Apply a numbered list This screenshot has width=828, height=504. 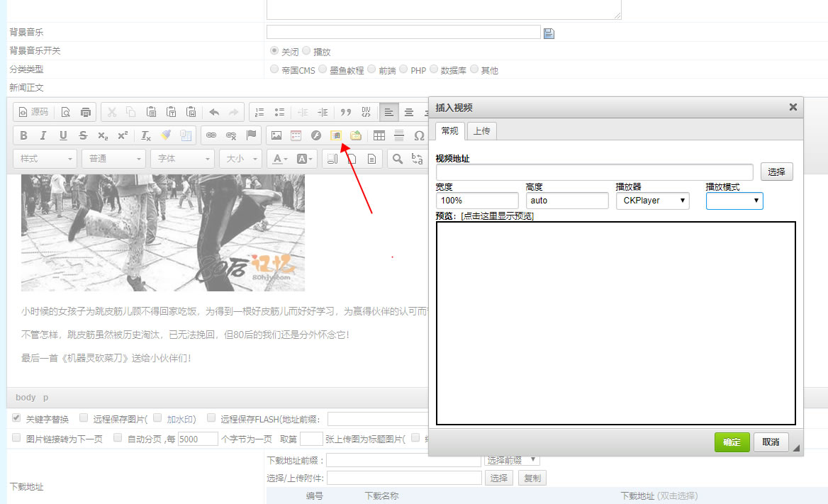pos(258,111)
